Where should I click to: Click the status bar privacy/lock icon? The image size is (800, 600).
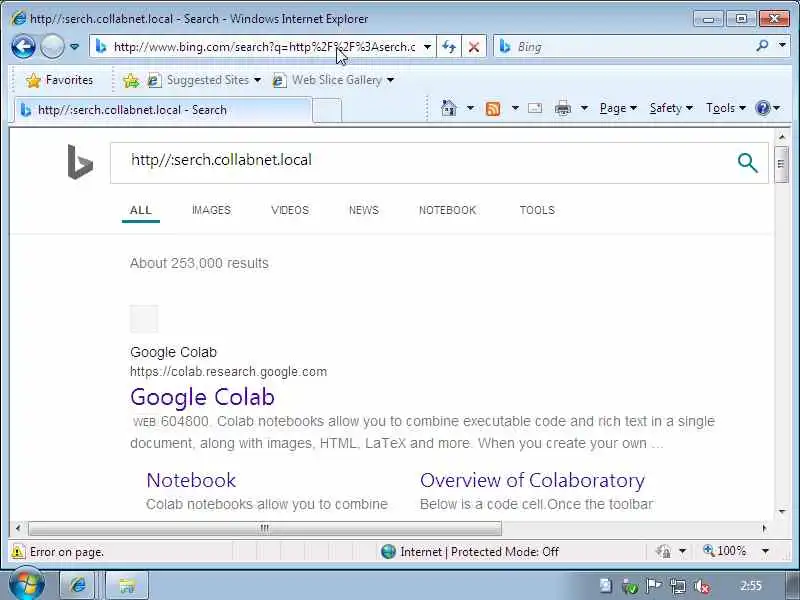click(663, 552)
